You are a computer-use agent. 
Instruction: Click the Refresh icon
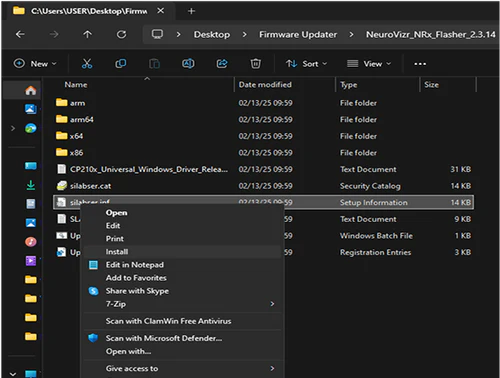pyautogui.click(x=121, y=34)
